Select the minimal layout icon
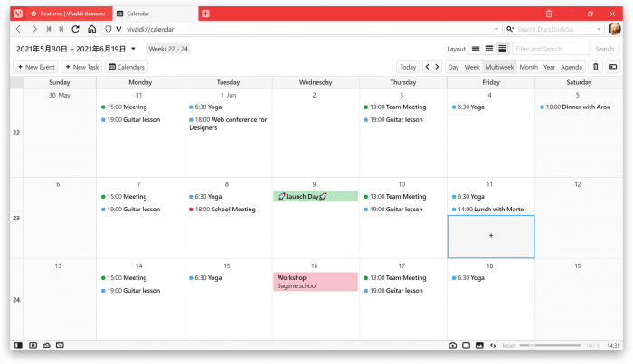Viewport: 633px width, 364px height. [476, 49]
